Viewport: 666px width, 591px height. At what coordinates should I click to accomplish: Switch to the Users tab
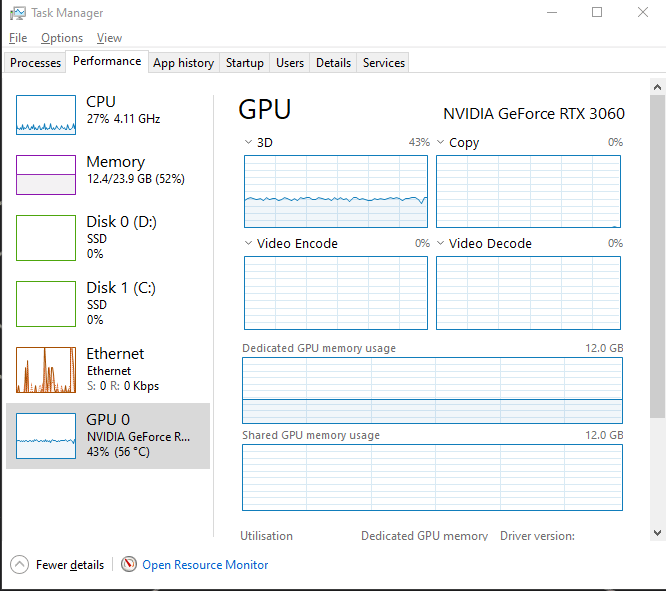(290, 62)
